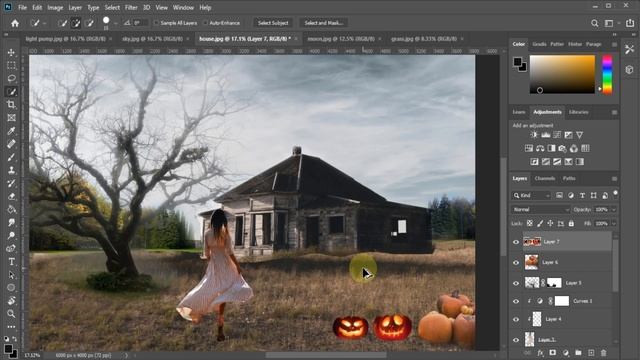Toggle lock transparent pixels
This screenshot has width=640, height=360.
tap(529, 224)
